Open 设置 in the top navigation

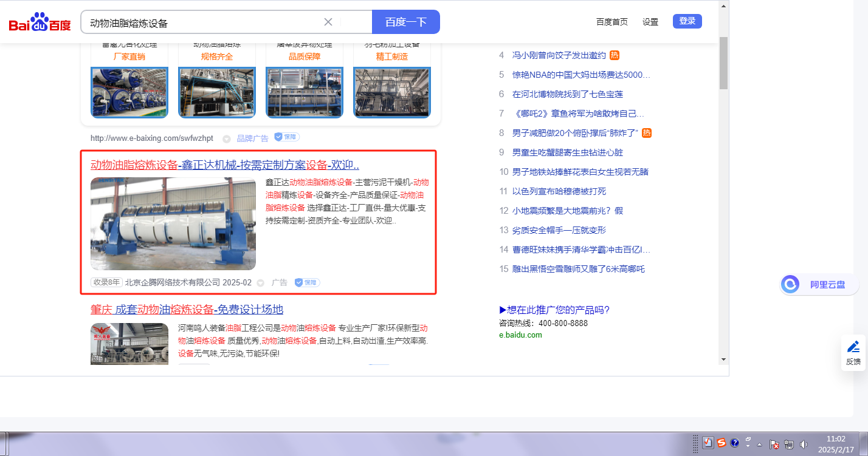(x=650, y=22)
